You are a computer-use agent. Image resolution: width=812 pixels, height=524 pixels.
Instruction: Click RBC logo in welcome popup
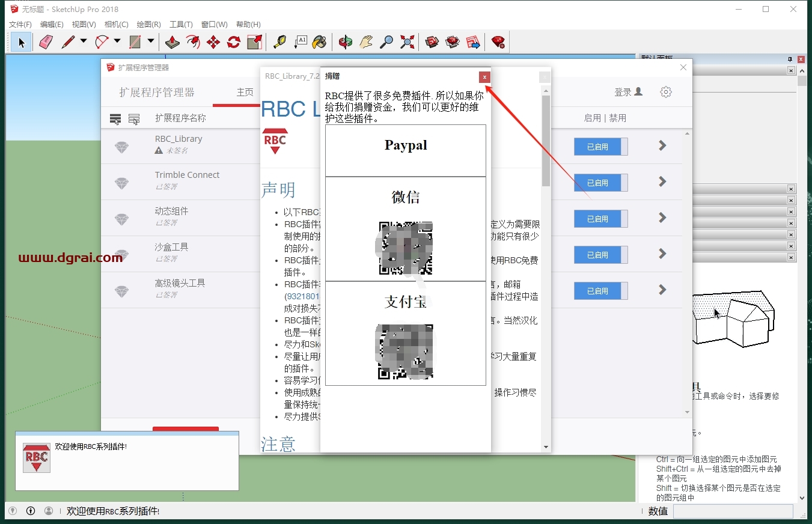[x=37, y=458]
